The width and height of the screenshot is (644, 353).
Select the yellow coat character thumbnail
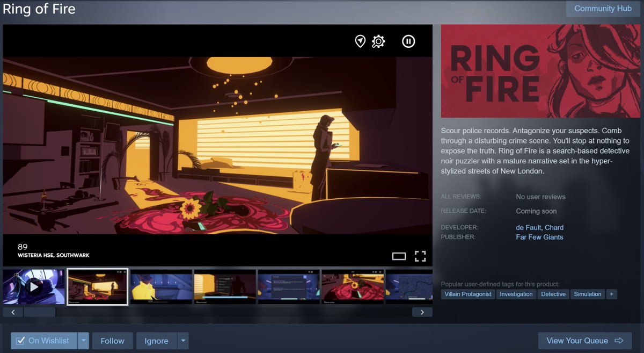tap(161, 287)
